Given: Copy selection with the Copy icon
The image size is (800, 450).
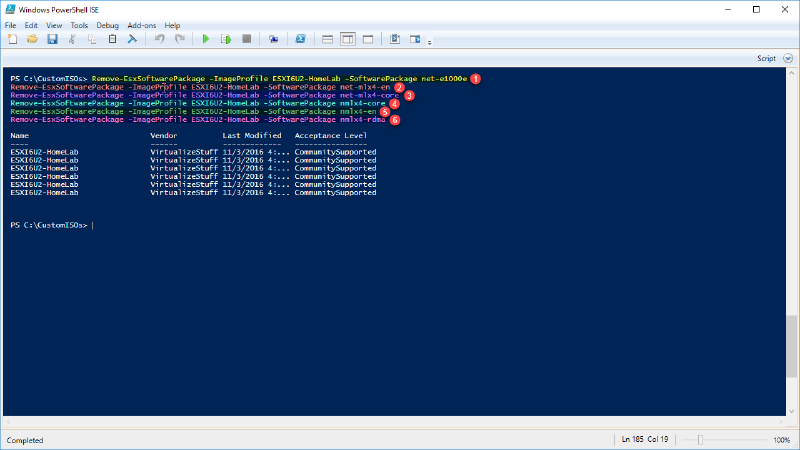Looking at the screenshot, I should point(92,39).
